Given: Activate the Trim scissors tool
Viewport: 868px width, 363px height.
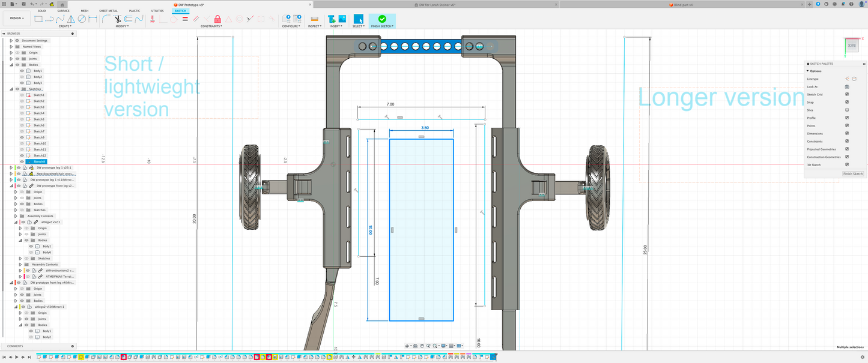Looking at the screenshot, I should coord(117,19).
